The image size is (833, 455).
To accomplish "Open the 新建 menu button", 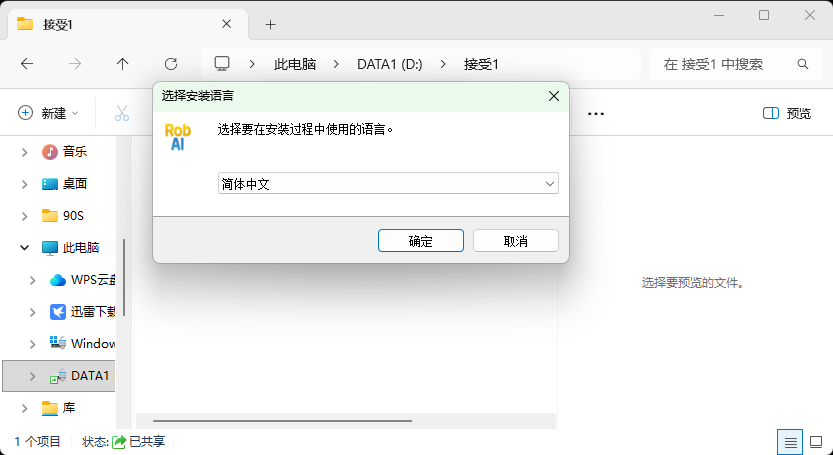I will (48, 113).
